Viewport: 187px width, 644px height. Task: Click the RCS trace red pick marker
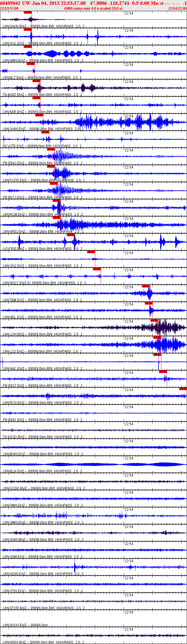[x=183, y=389]
